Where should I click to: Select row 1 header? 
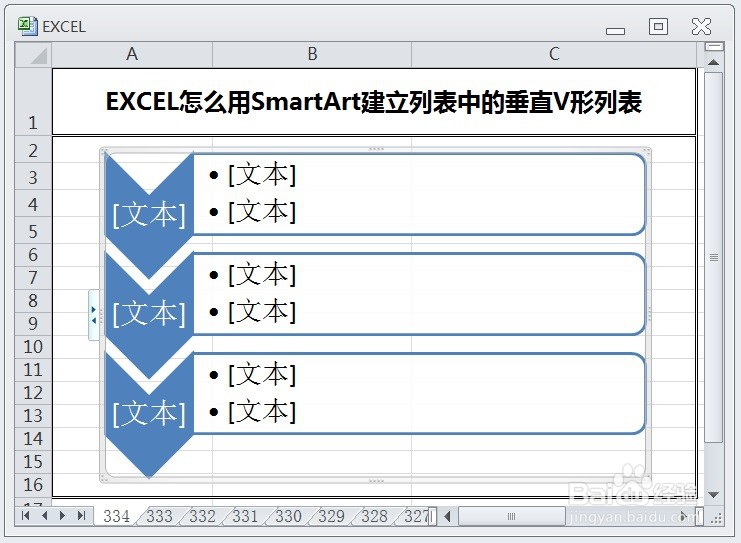pos(33,102)
